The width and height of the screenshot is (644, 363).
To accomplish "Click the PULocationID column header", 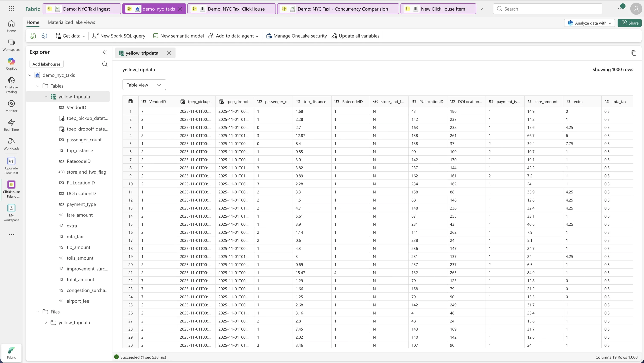I will point(428,101).
